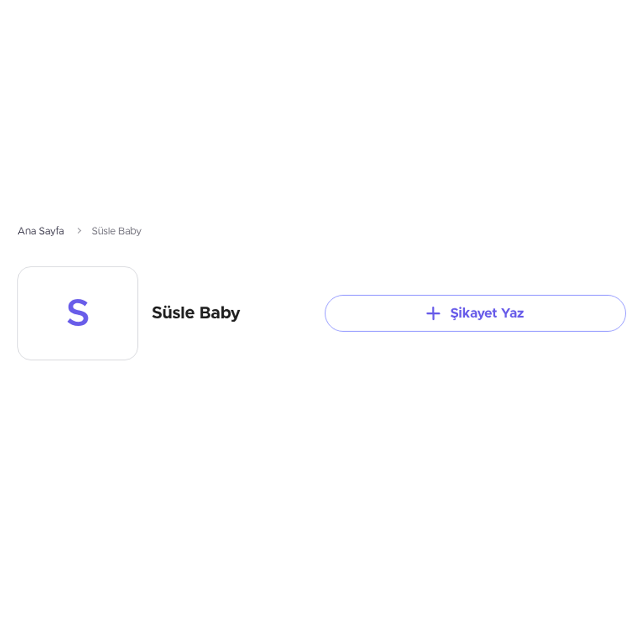This screenshot has height=644, width=644.
Task: Click the arrow after Ana Sayfa
Action: click(79, 231)
